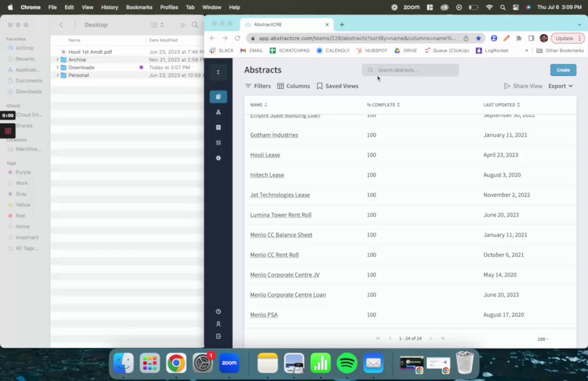Click the macOS Spotlight search icon in menu bar

pyautogui.click(x=503, y=7)
